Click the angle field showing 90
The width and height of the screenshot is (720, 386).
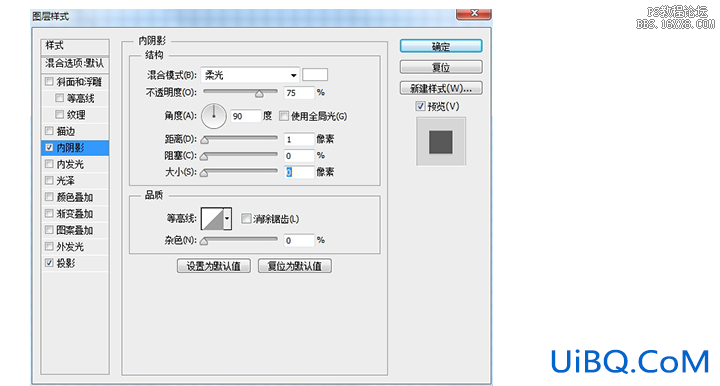tap(245, 116)
